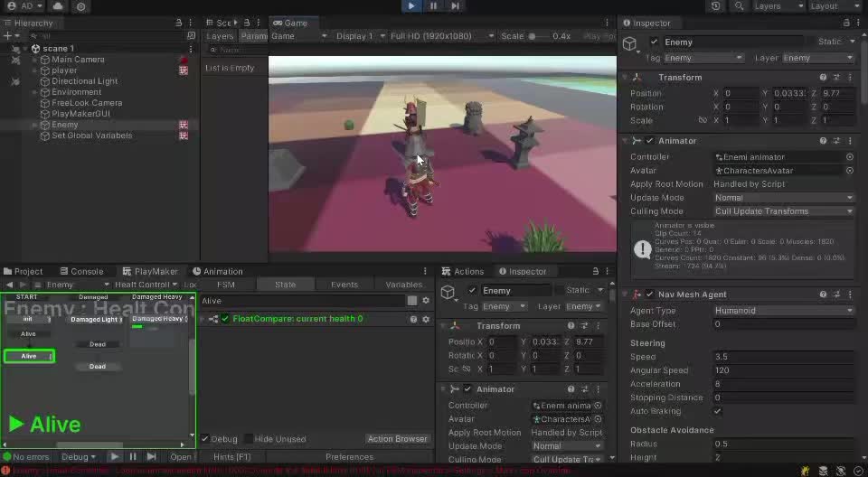Open the Display 1 dropdown
This screenshot has height=477, width=868.
[x=361, y=36]
